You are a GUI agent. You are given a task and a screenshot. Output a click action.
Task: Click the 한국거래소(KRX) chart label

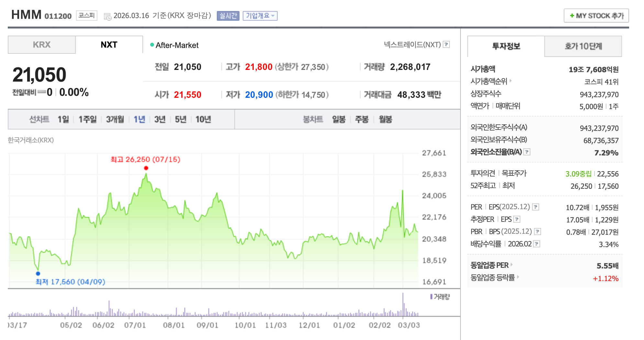[x=31, y=140]
